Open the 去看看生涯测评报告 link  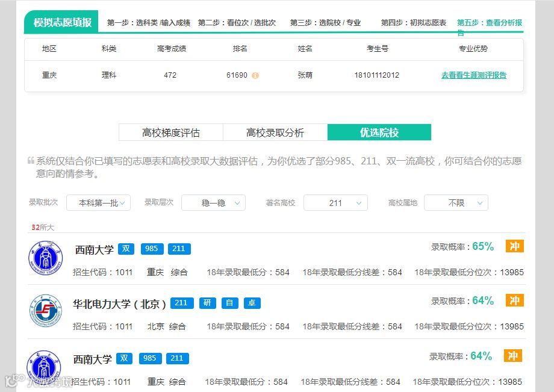pyautogui.click(x=474, y=75)
